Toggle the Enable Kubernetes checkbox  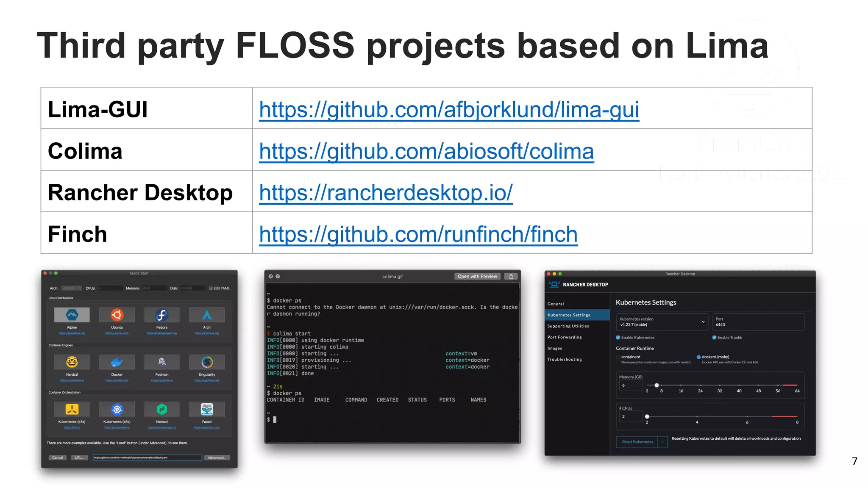click(x=618, y=338)
